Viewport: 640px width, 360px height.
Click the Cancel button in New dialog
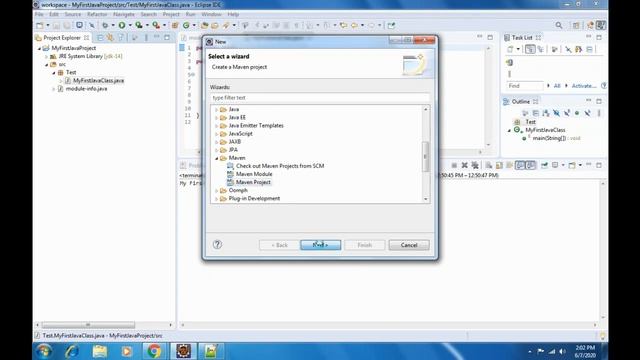click(x=409, y=245)
